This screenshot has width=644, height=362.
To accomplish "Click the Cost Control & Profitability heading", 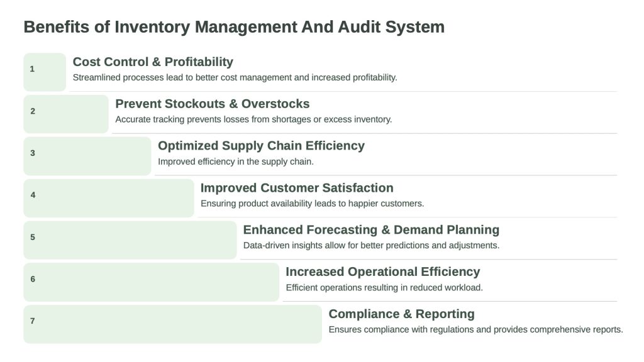I will (x=153, y=62).
